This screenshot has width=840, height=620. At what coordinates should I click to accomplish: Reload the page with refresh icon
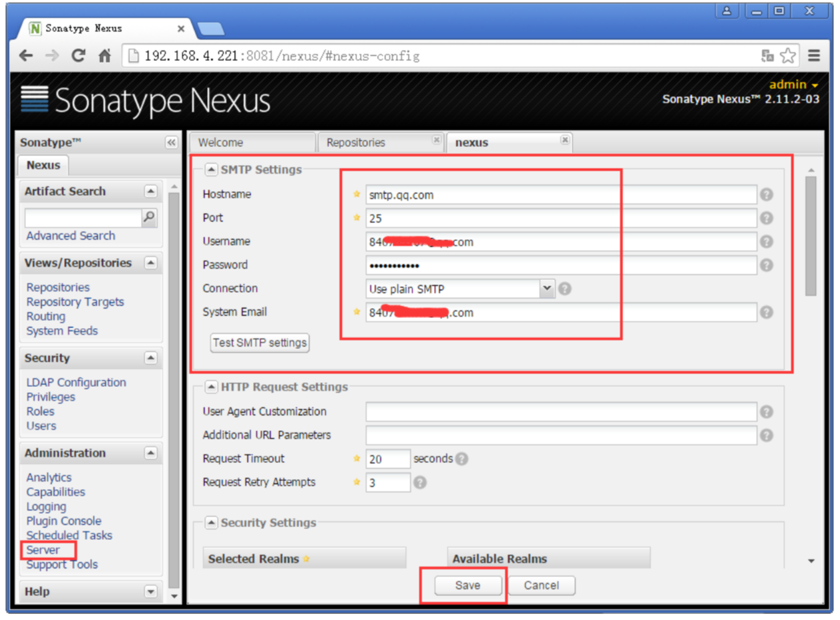pos(79,56)
